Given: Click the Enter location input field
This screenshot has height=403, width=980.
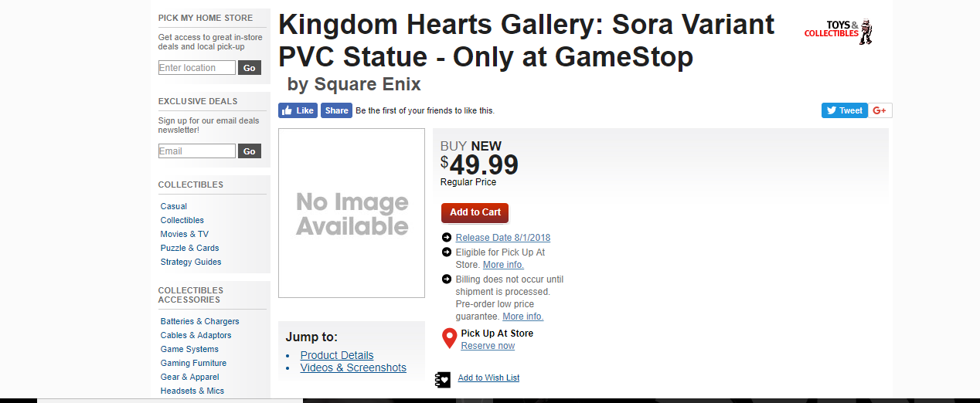Looking at the screenshot, I should coord(197,68).
